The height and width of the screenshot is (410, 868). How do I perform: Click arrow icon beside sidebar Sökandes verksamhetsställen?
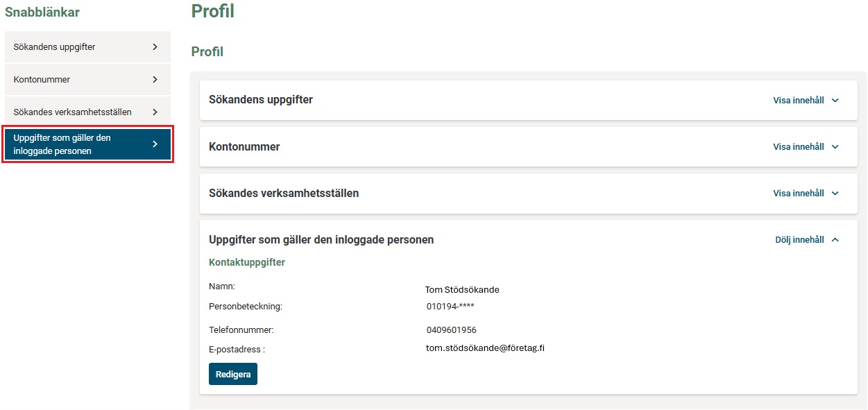(x=155, y=112)
